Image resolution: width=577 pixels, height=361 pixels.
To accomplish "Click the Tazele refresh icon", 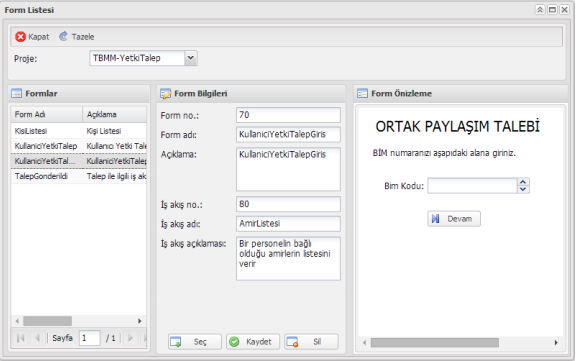I will 63,36.
